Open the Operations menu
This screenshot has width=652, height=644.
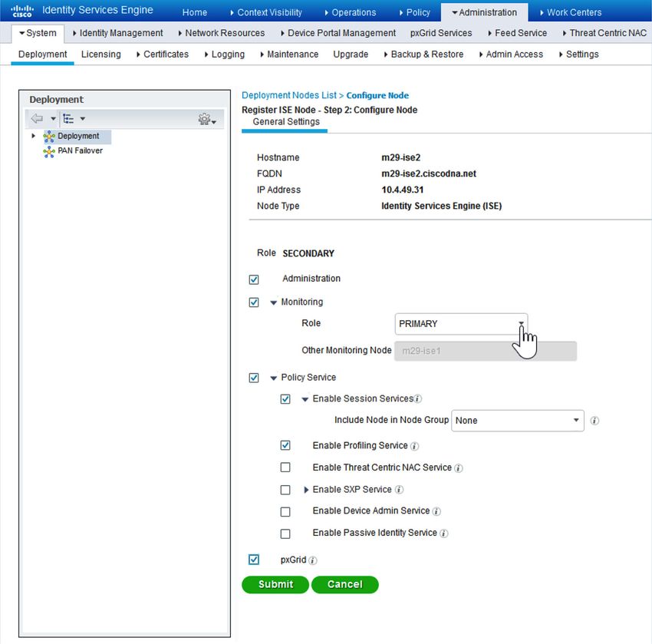[350, 12]
